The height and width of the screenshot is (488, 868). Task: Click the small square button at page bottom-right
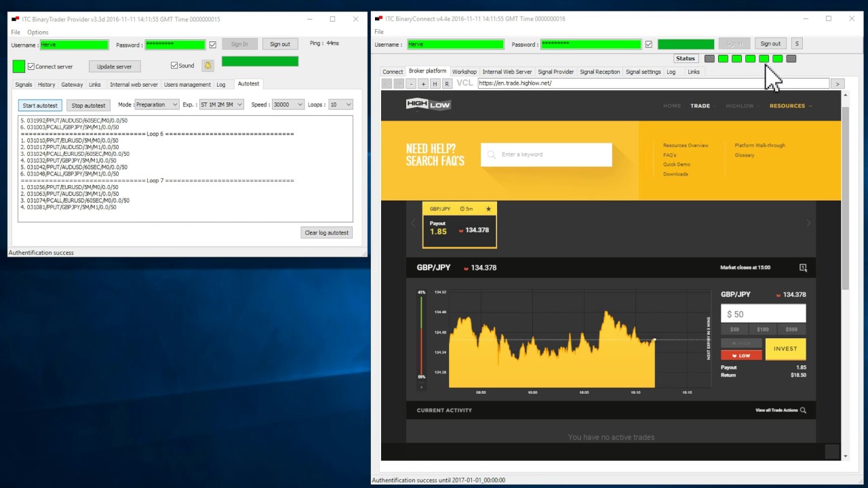pyautogui.click(x=832, y=451)
